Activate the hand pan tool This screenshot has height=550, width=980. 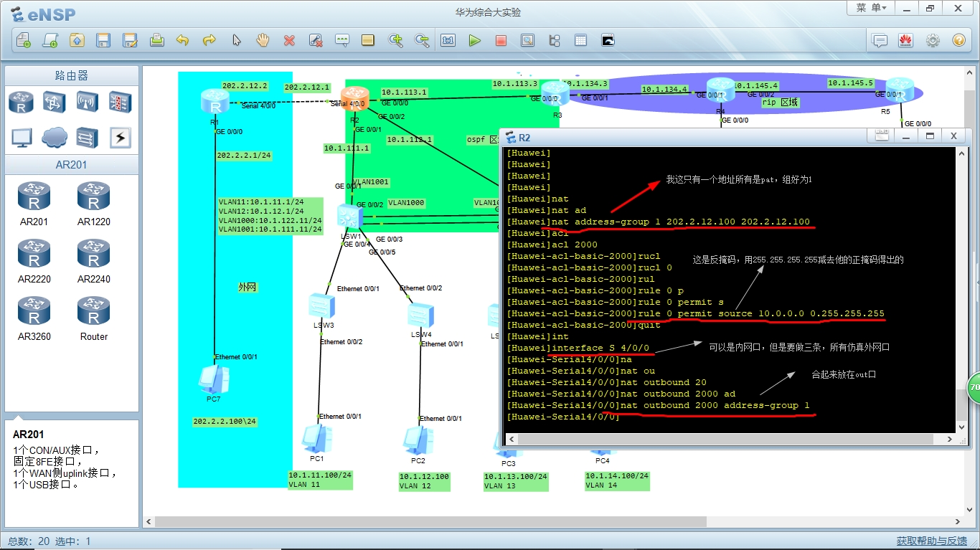point(263,40)
